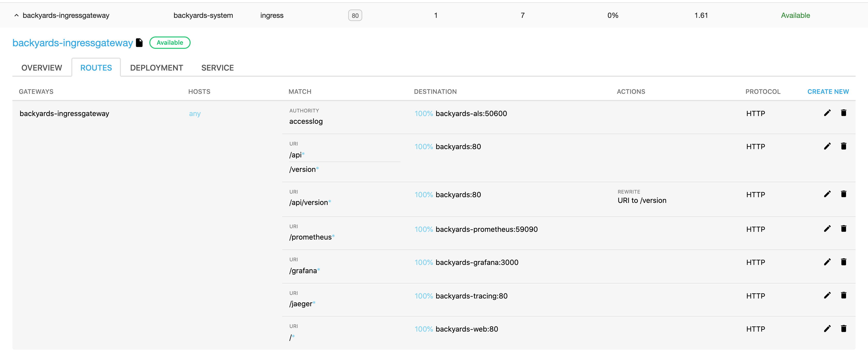The width and height of the screenshot is (868, 352).
Task: Delete the backyards-web root route
Action: (843, 329)
